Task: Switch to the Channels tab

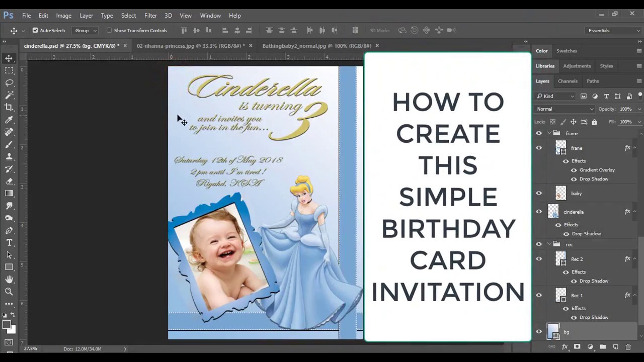Action: [568, 81]
